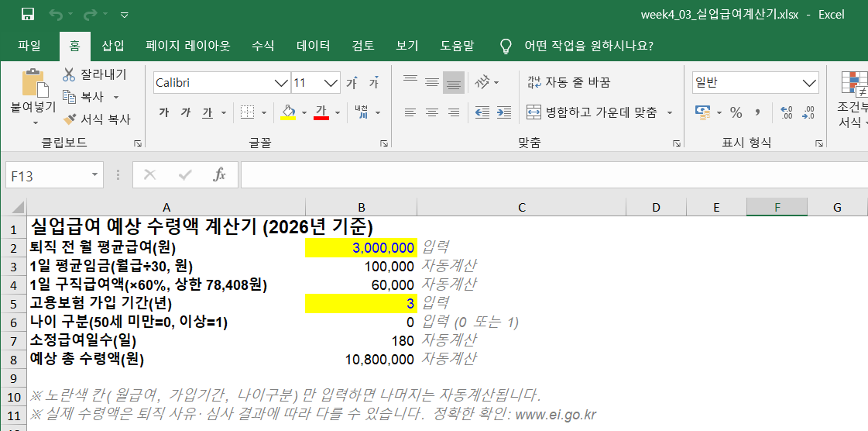
Task: Switch to the 보기 tab
Action: coord(407,46)
